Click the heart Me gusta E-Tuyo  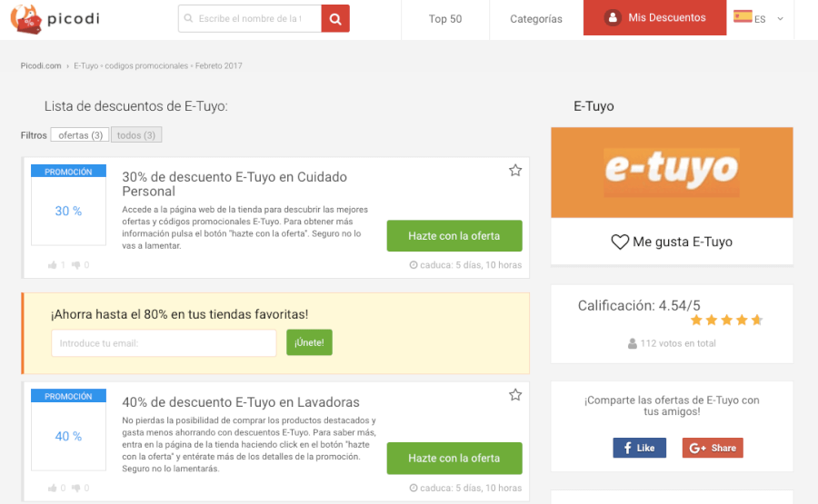pyautogui.click(x=620, y=242)
